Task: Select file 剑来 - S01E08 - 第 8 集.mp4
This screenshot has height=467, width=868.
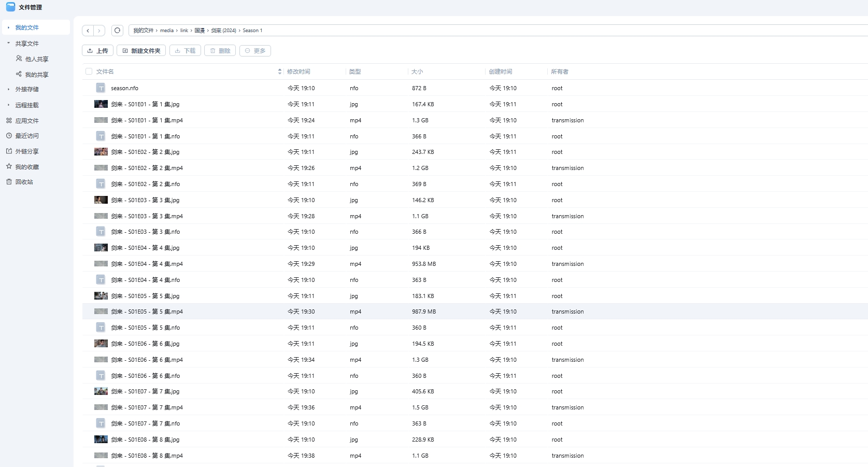Action: (x=147, y=456)
